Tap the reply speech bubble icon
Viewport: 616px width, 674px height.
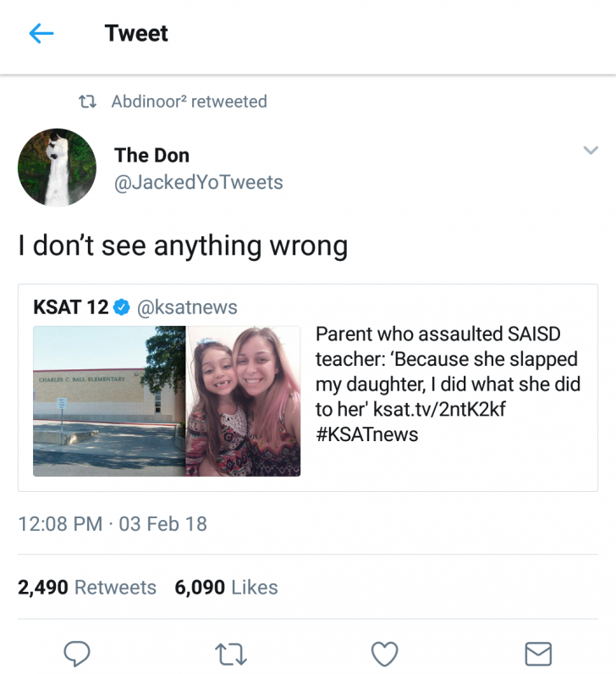77,653
